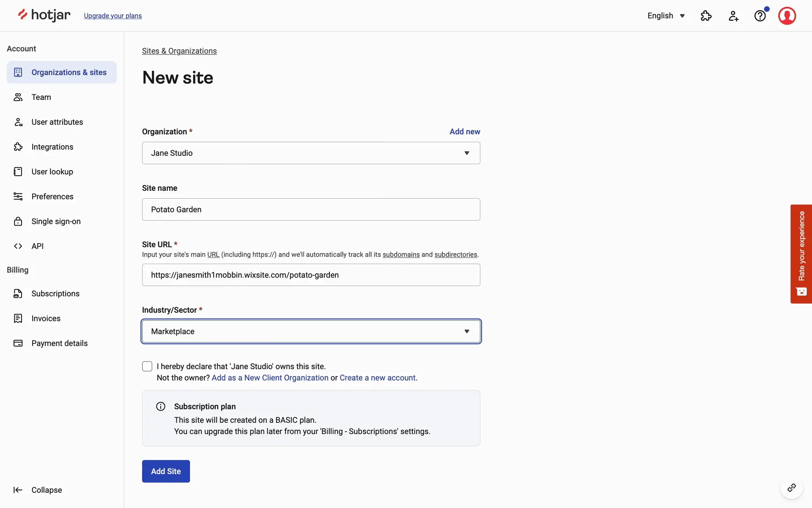The height and width of the screenshot is (508, 812).
Task: Check the site ownership declaration checkbox
Action: point(147,366)
